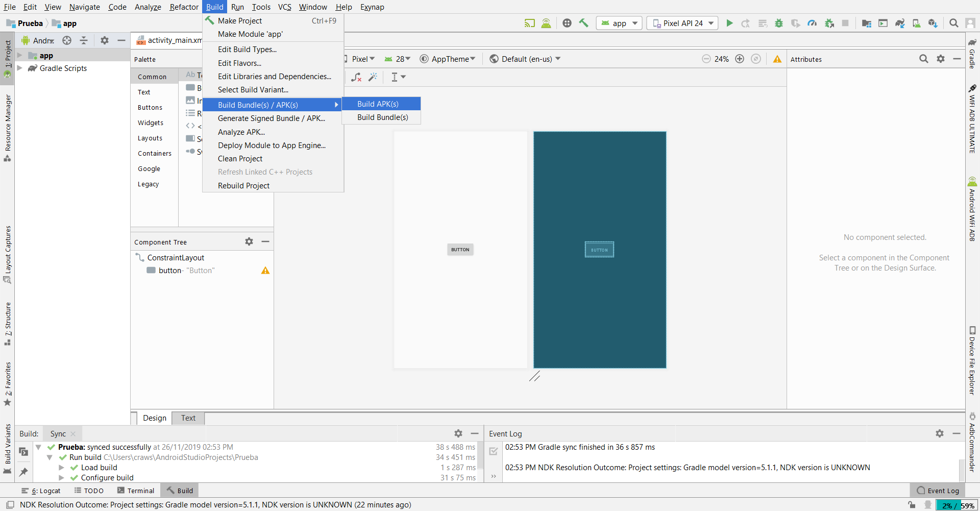Click the yellow warning icon in design toolbar
The height and width of the screenshot is (511, 980).
[x=777, y=59]
